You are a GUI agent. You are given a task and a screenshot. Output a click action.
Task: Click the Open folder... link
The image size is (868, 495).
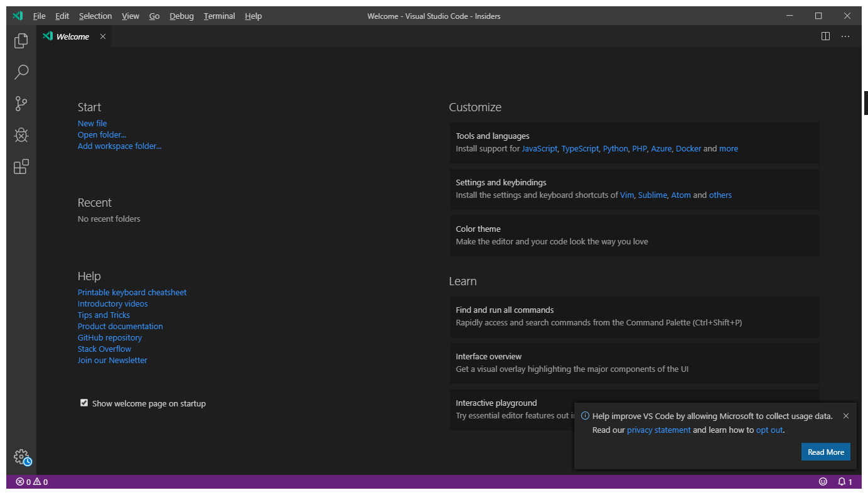point(102,134)
